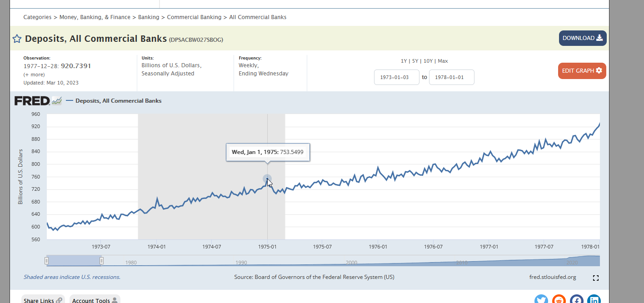Select the 10Y date range
The image size is (644, 303).
[x=428, y=61]
